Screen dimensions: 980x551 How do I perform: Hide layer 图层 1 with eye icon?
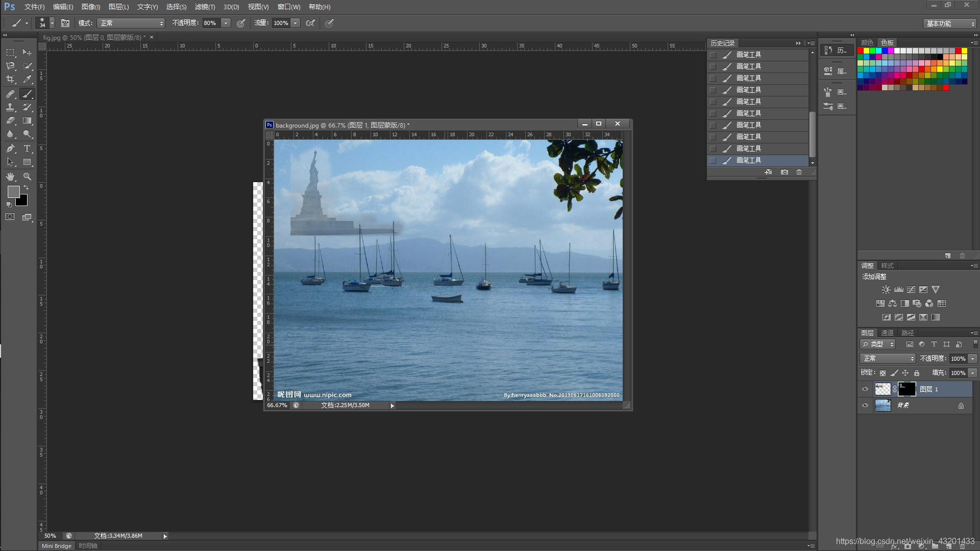[x=865, y=389]
